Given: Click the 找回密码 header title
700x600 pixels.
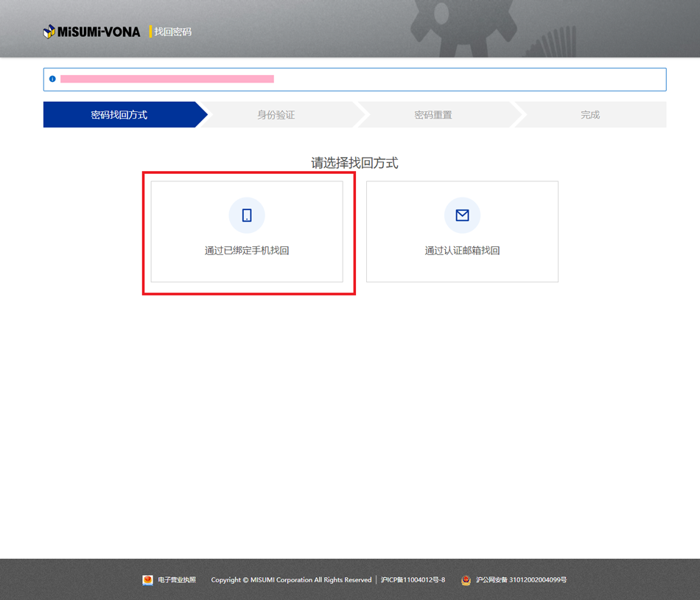Looking at the screenshot, I should point(172,32).
